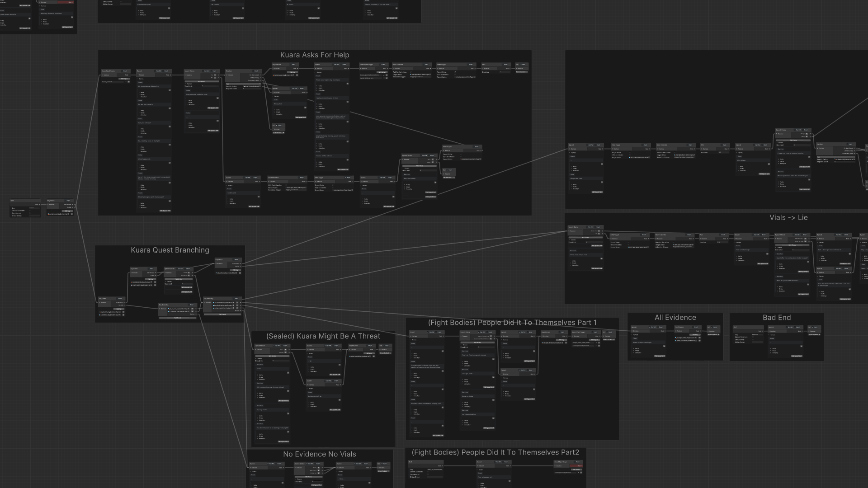The width and height of the screenshot is (868, 488).
Task: Open Return To Start dropdown in All Evidence
Action: coord(713,334)
